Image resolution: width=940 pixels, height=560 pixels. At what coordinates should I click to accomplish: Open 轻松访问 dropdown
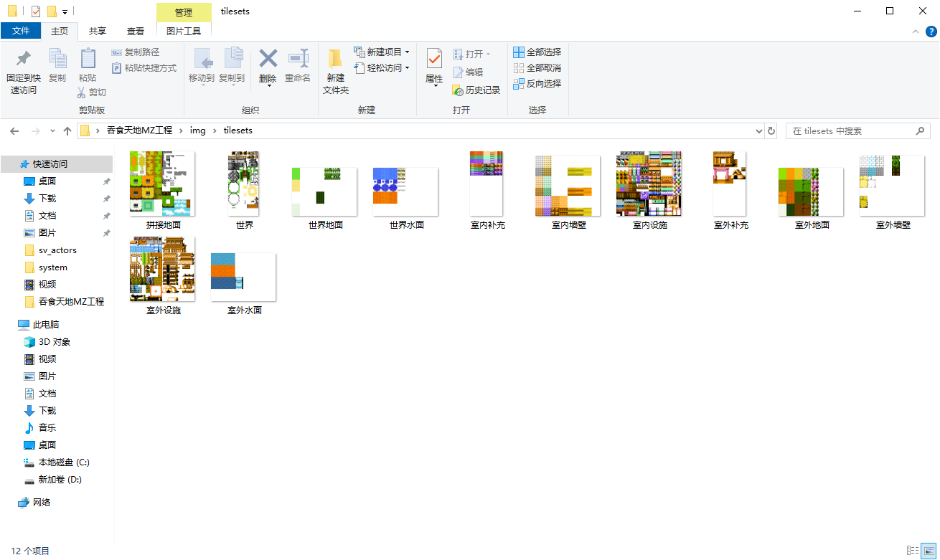[x=382, y=68]
